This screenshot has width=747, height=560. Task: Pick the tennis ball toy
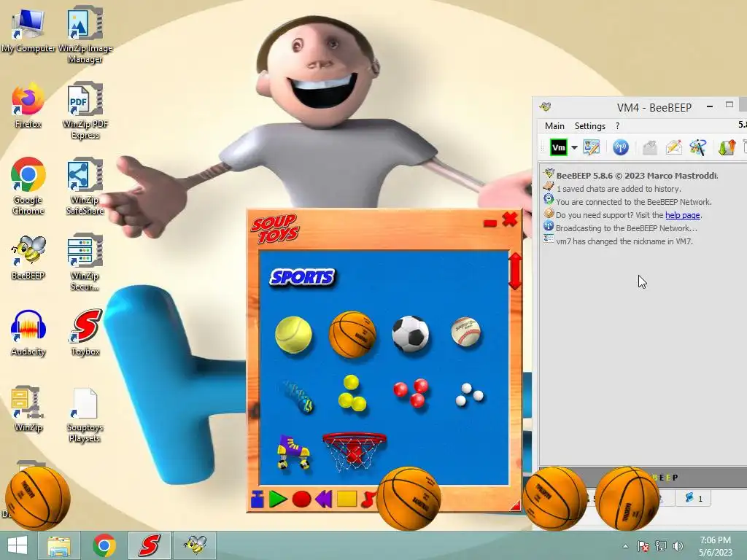293,335
